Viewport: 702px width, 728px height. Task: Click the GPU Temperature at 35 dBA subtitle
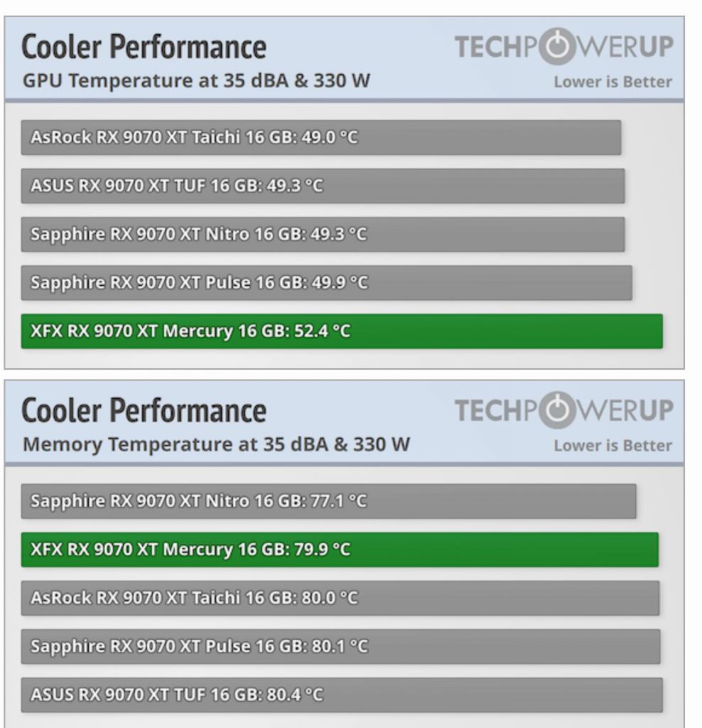coord(196,80)
